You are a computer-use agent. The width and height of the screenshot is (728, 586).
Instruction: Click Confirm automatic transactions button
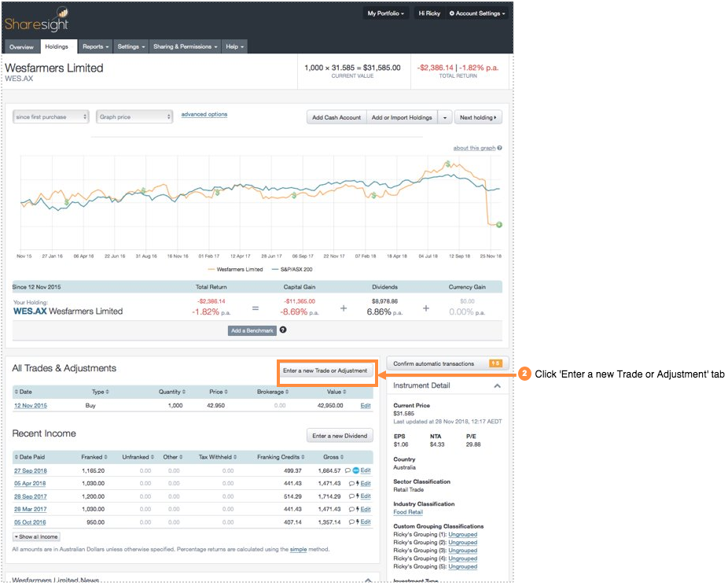[x=447, y=363]
